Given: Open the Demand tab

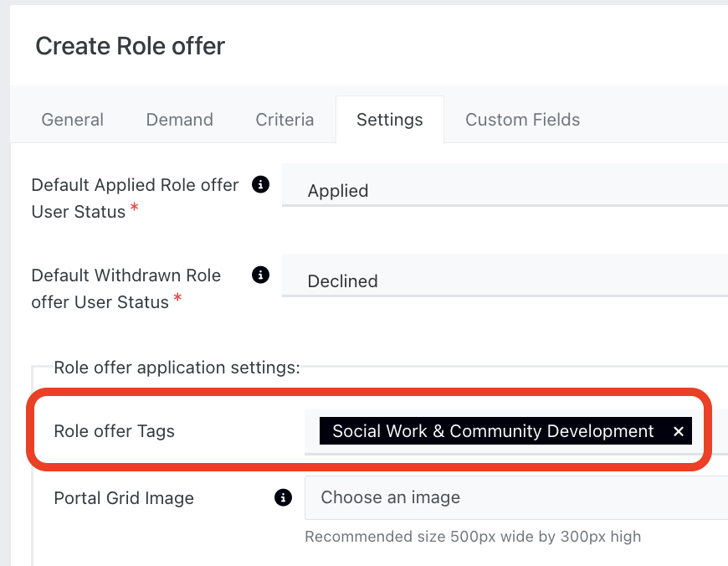Looking at the screenshot, I should 180,120.
